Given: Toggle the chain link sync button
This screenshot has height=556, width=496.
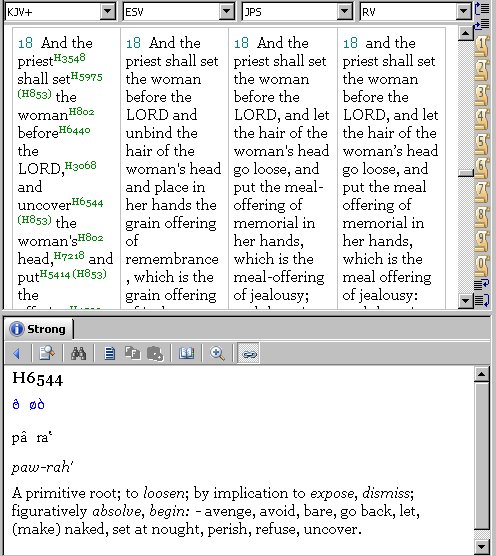Looking at the screenshot, I should point(249,354).
